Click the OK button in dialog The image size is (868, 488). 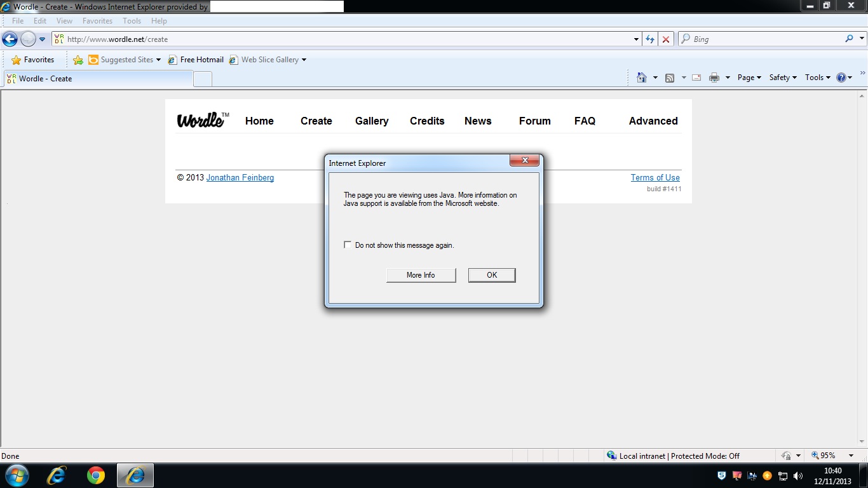[x=492, y=275]
